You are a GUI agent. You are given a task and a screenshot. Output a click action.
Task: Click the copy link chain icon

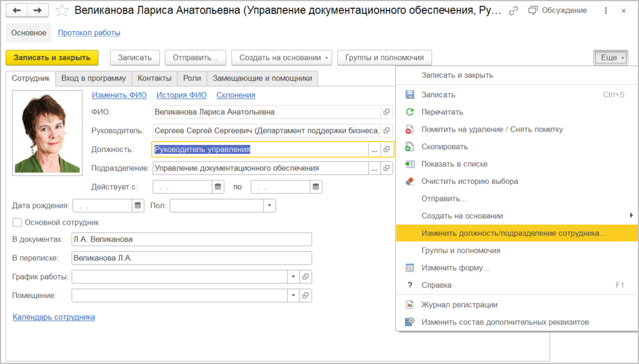click(514, 11)
